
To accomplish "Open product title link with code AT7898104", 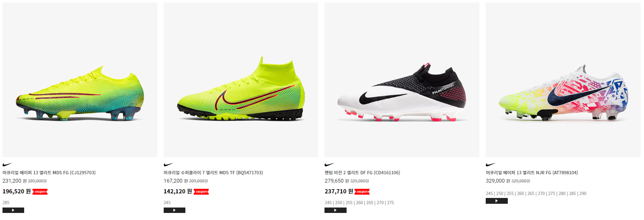I will [532, 173].
